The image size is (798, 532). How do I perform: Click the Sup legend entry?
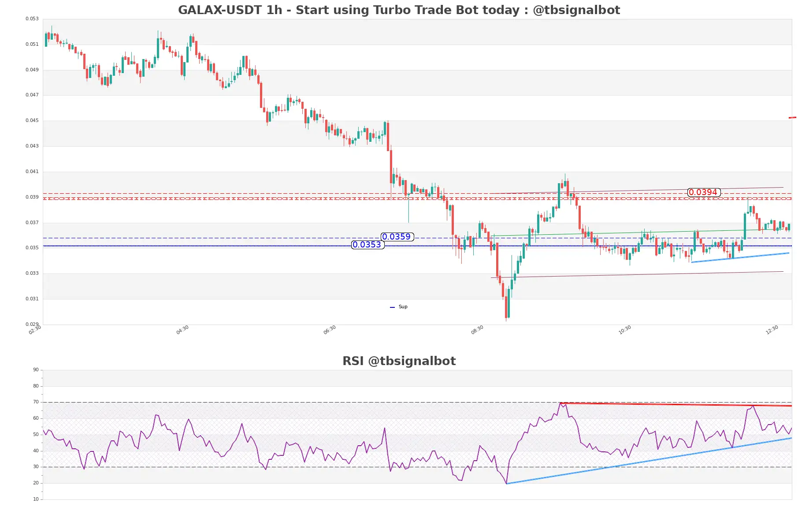pyautogui.click(x=399, y=307)
